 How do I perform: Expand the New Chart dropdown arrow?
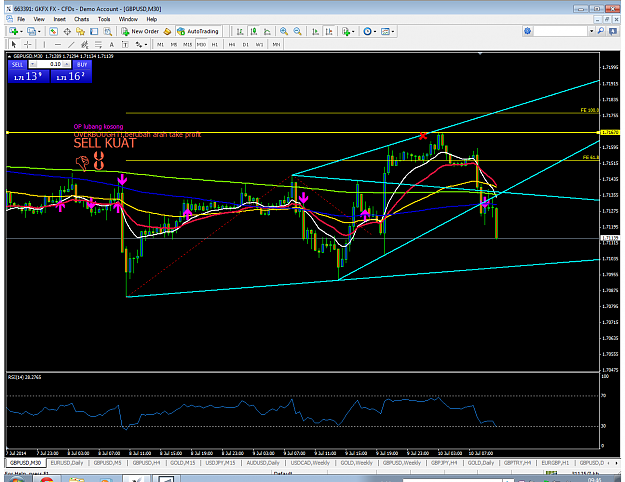[x=21, y=31]
